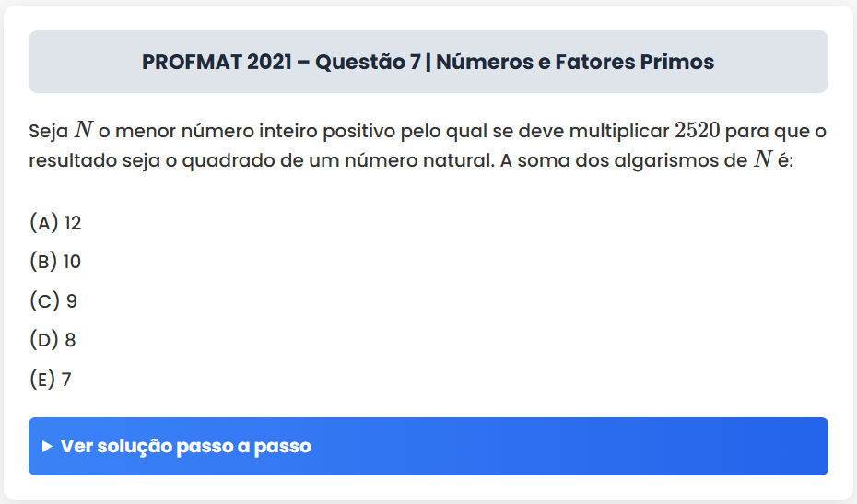Choose answer option (B) 10
Viewport: 857px width, 504px height.
(55, 262)
